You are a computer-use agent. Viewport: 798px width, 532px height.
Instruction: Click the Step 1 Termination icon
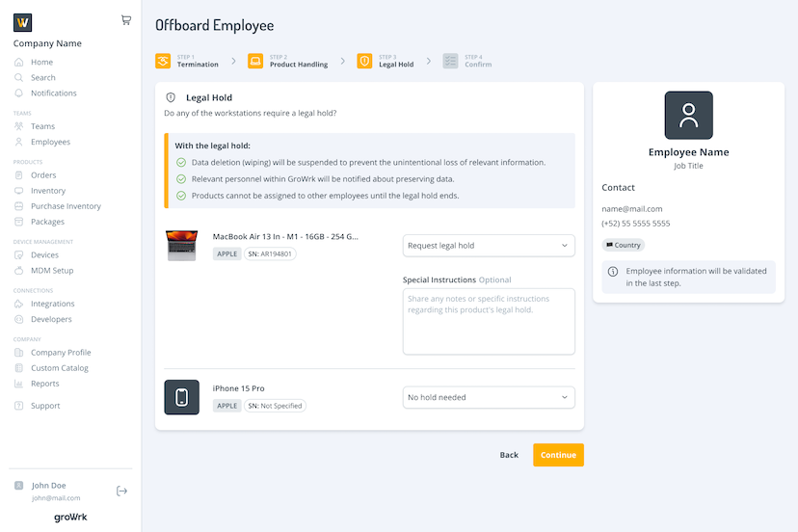click(163, 61)
